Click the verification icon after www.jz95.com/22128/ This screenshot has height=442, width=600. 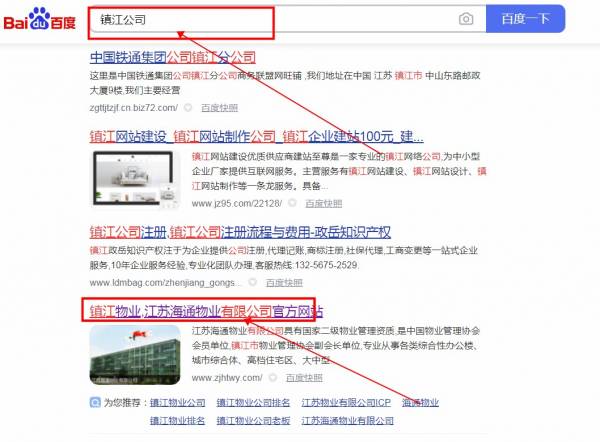coord(292,203)
